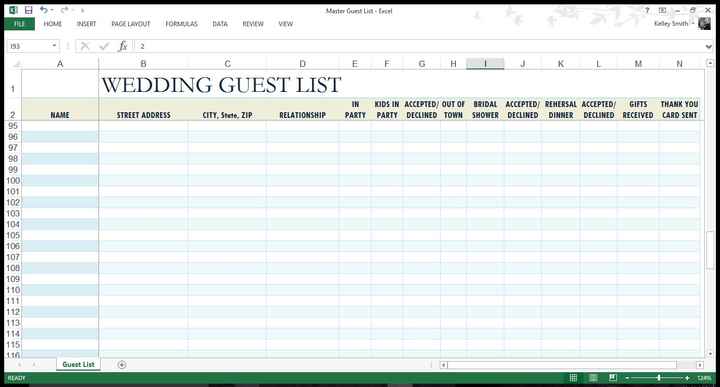The image size is (720, 387).
Task: Open the FILE backstage menu
Action: coord(19,24)
